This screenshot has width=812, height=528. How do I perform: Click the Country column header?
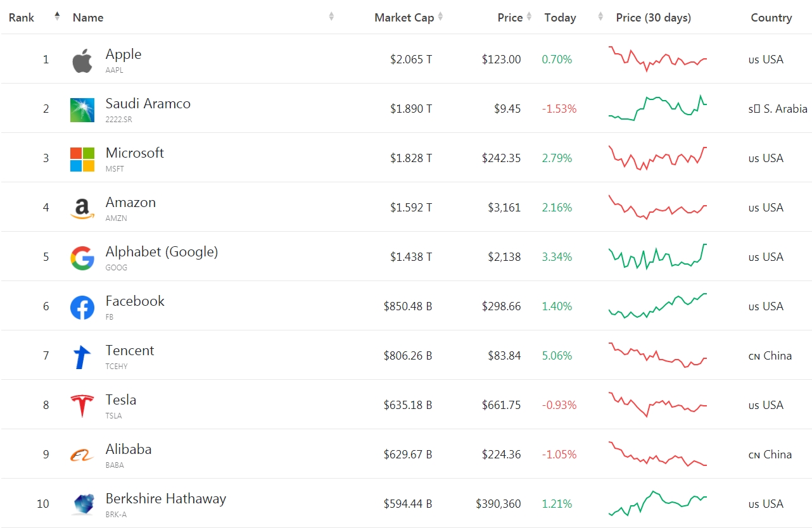click(771, 18)
